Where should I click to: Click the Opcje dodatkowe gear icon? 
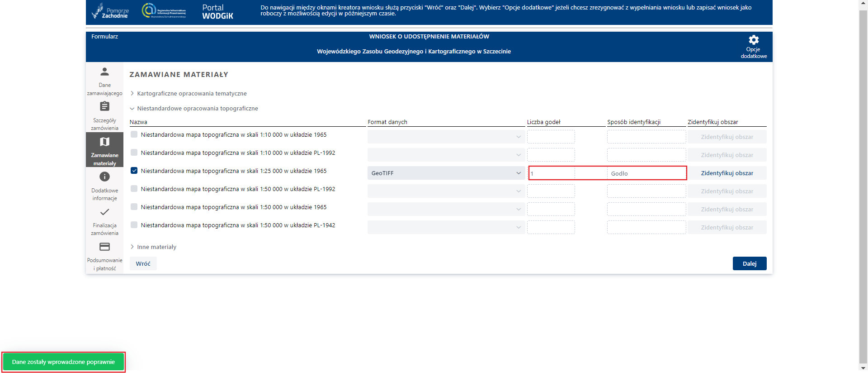pyautogui.click(x=753, y=40)
